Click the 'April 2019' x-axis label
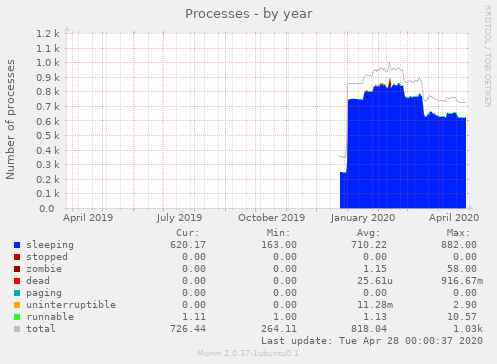The image size is (497, 364). point(88,218)
